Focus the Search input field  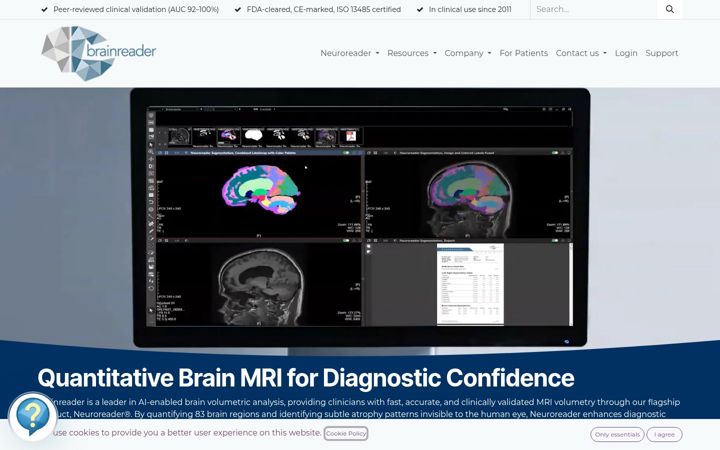click(x=594, y=9)
